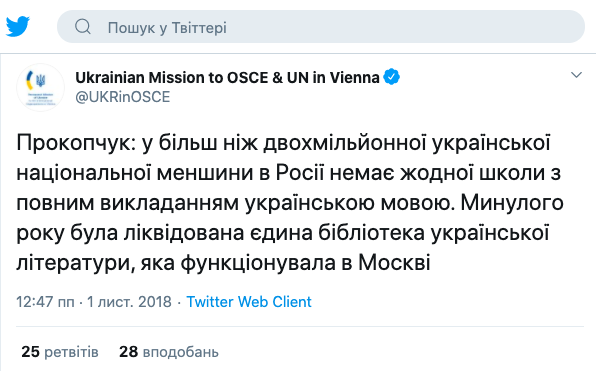
Task: Open the Ukrainian Mission profile avatar
Action: pyautogui.click(x=40, y=87)
